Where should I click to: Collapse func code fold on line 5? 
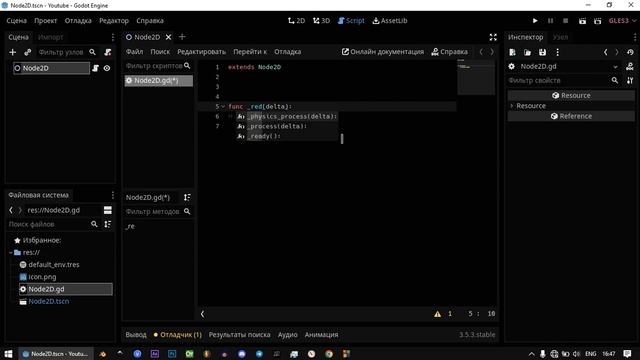223,107
